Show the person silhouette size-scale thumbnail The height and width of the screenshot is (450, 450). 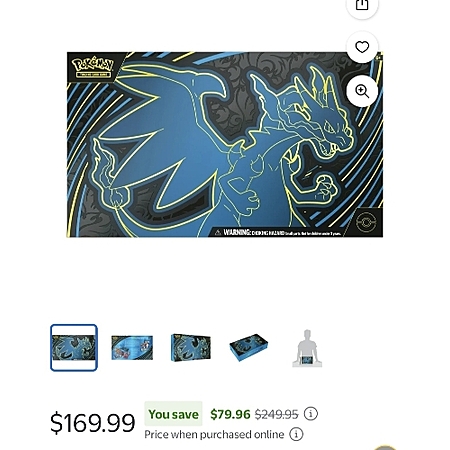point(307,348)
